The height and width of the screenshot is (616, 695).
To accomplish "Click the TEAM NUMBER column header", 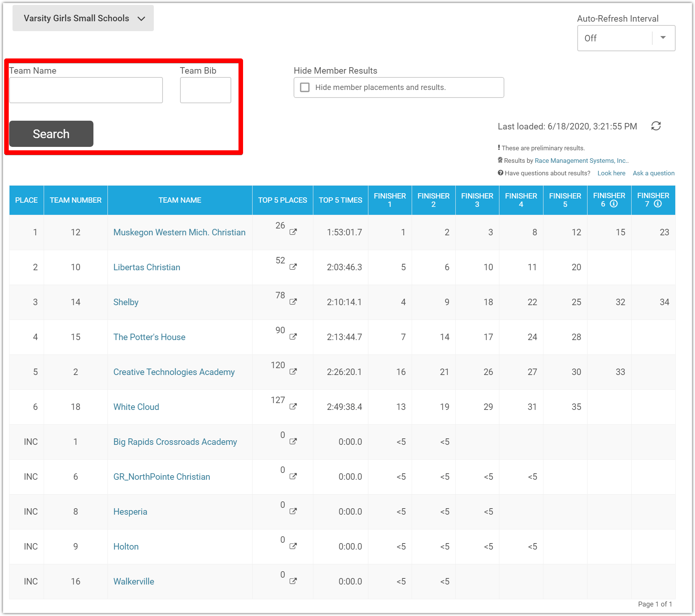I will click(76, 200).
